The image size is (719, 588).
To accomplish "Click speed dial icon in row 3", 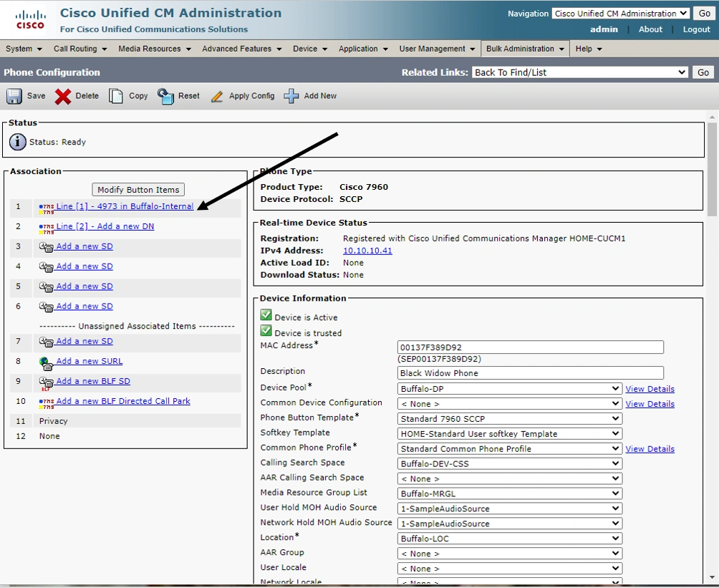I will tap(47, 247).
